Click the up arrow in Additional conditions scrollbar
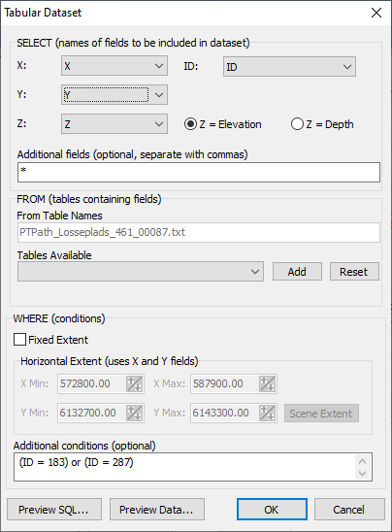Viewport: 392px width, 532px height. [x=362, y=461]
